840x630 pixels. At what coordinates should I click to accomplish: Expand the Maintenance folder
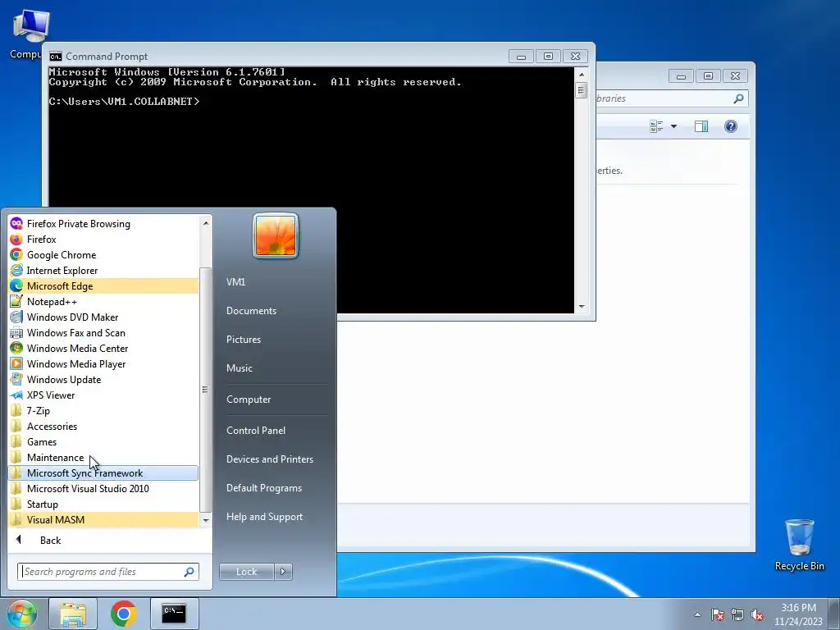(x=103, y=458)
